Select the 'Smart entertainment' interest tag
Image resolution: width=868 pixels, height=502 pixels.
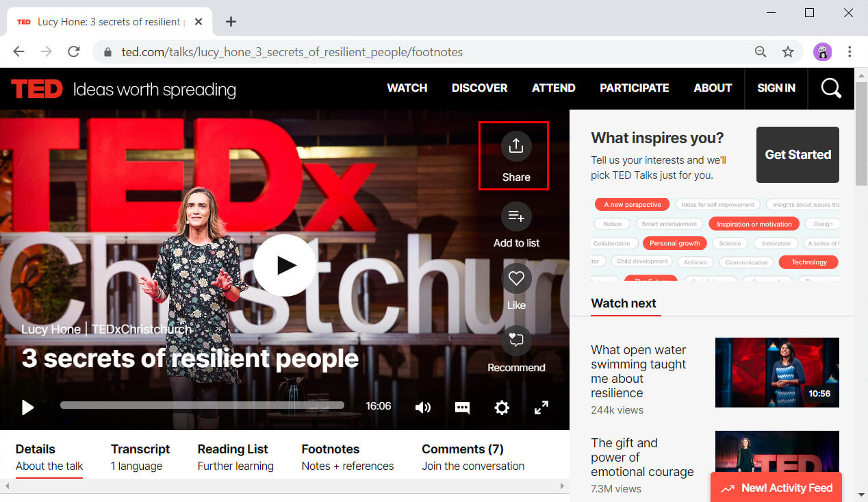(669, 224)
